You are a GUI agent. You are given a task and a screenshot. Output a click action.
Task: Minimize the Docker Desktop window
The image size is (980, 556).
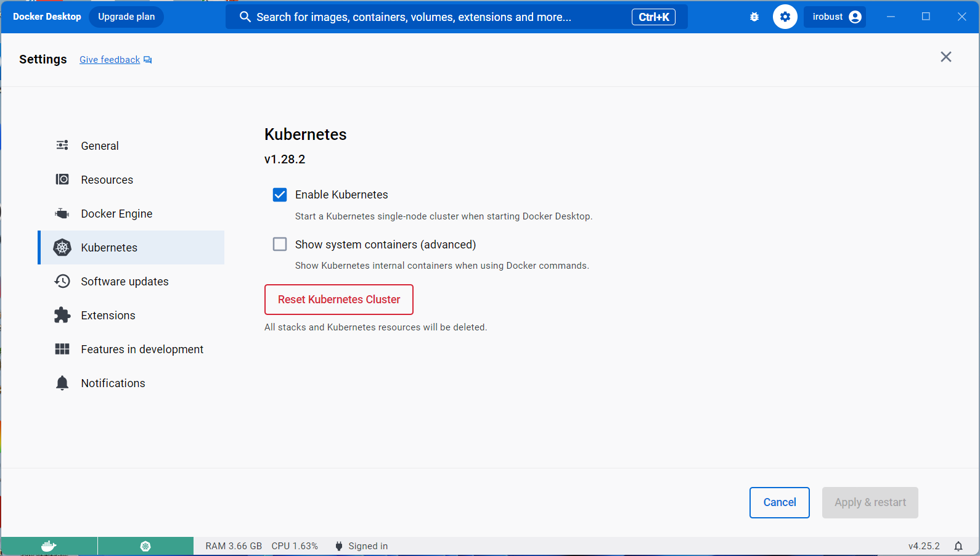coord(891,17)
